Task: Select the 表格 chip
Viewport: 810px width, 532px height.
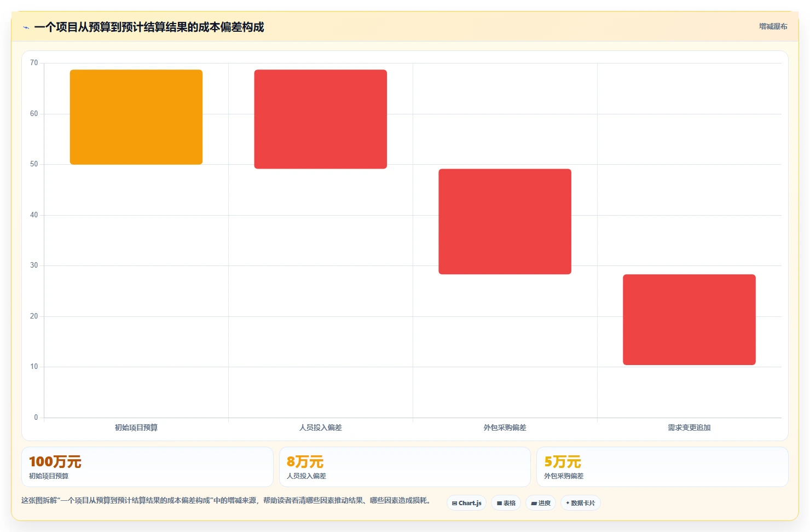Action: [506, 503]
